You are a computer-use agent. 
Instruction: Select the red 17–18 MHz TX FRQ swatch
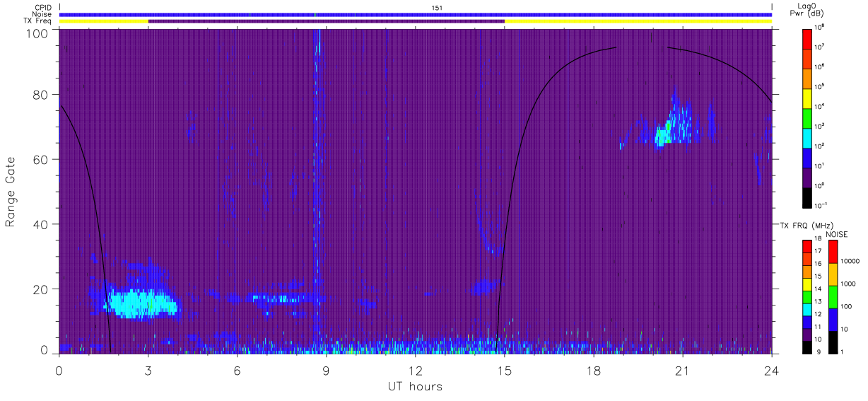tap(807, 246)
